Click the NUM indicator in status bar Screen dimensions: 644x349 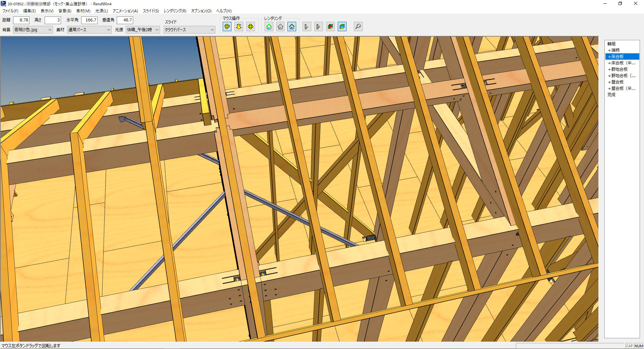(639, 346)
